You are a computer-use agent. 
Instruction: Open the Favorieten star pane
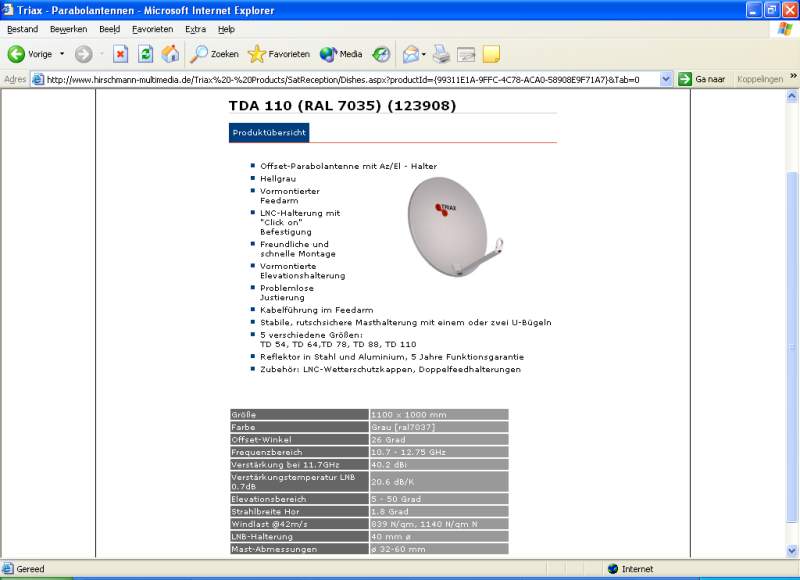pyautogui.click(x=279, y=54)
